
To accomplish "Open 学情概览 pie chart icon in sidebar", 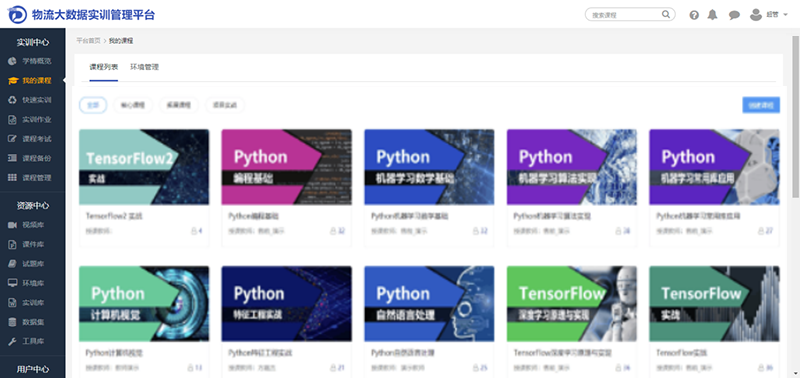I will 13,61.
